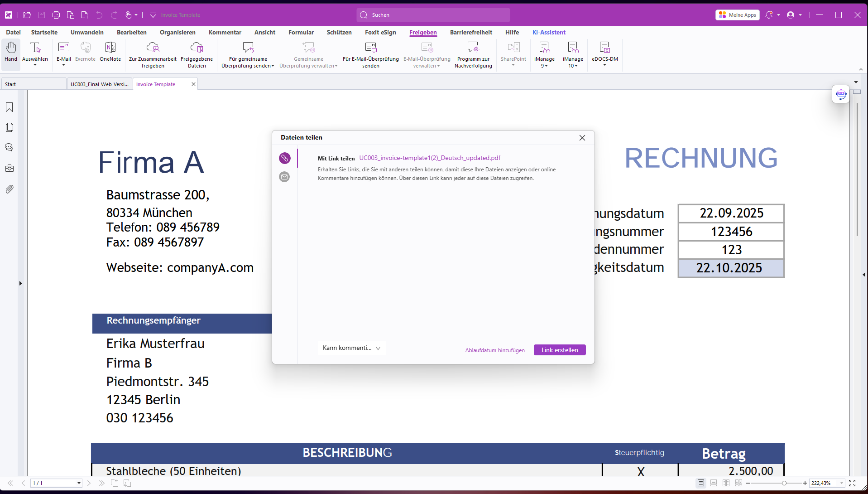Open Programm zur Nachverfolgung
868x494 pixels.
[x=473, y=54]
